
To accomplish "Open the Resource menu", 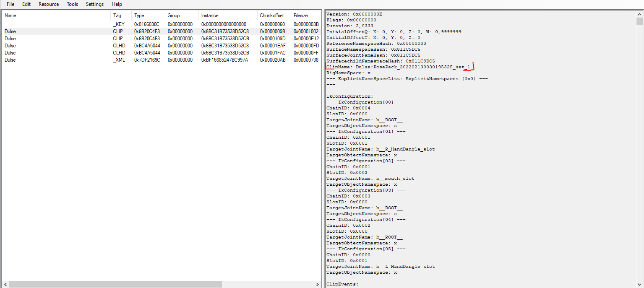I will click(x=49, y=4).
